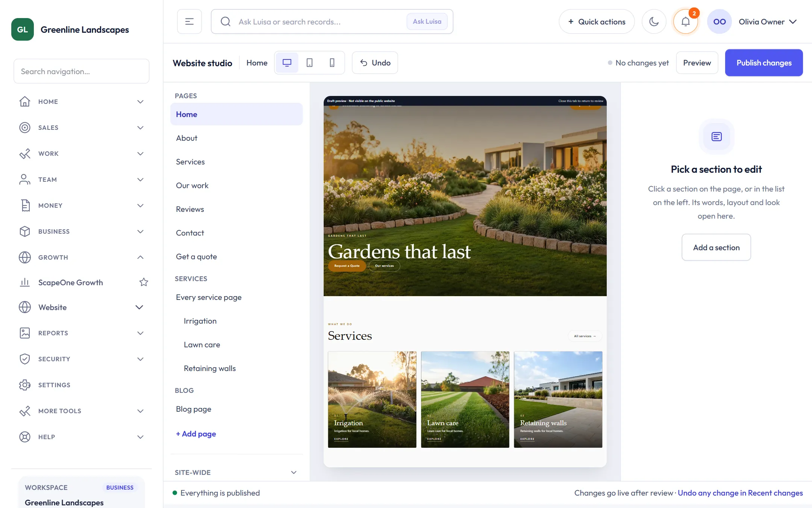
Task: Select the About page
Action: (x=236, y=138)
